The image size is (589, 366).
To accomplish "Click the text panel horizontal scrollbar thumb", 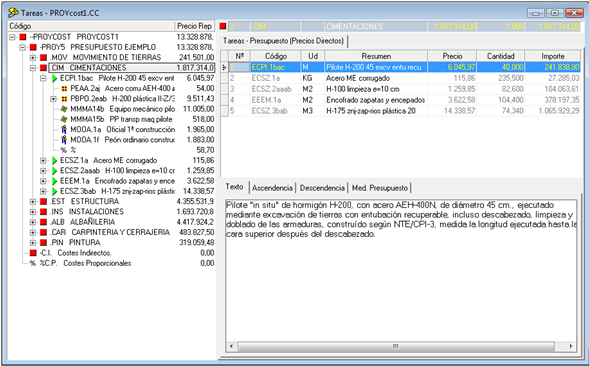I will pyautogui.click(x=396, y=346).
